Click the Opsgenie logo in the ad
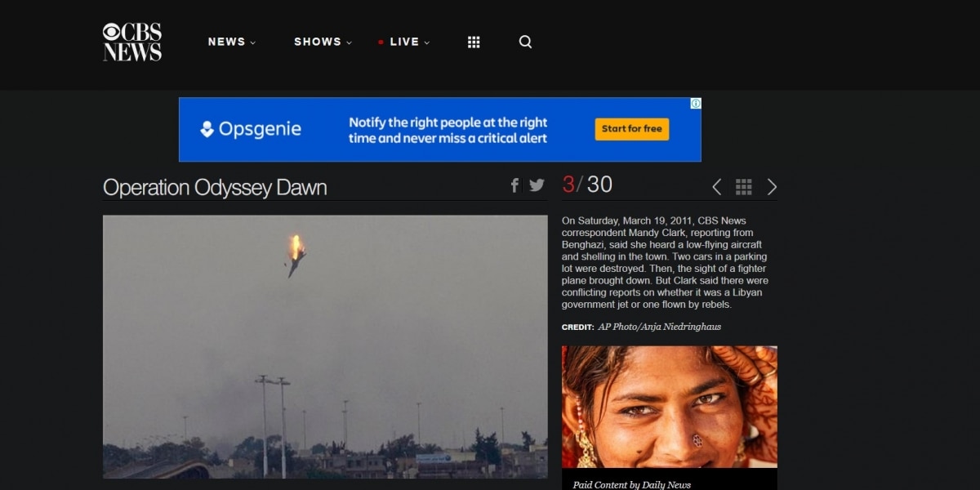Image resolution: width=980 pixels, height=490 pixels. (x=251, y=129)
